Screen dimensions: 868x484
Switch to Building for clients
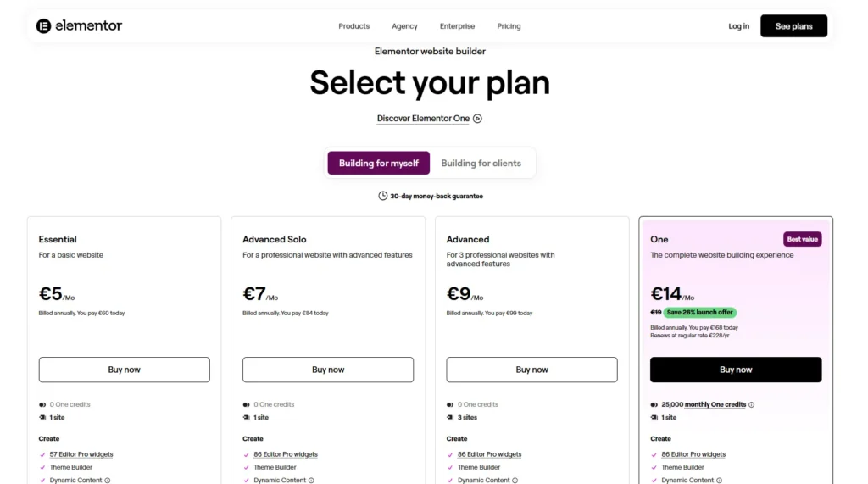click(481, 164)
